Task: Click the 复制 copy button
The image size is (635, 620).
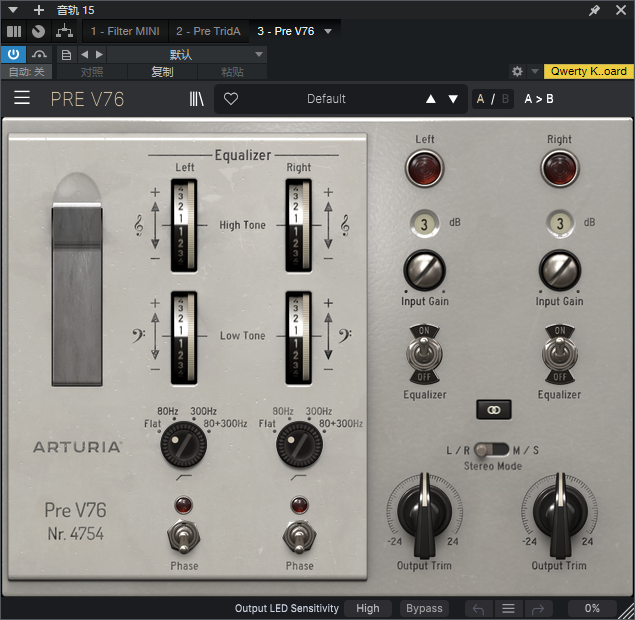Action: click(162, 72)
